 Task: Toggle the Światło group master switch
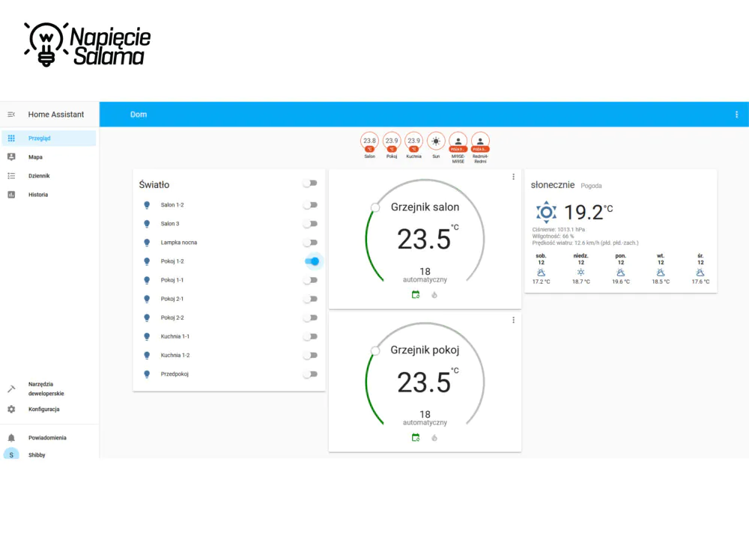coord(311,183)
